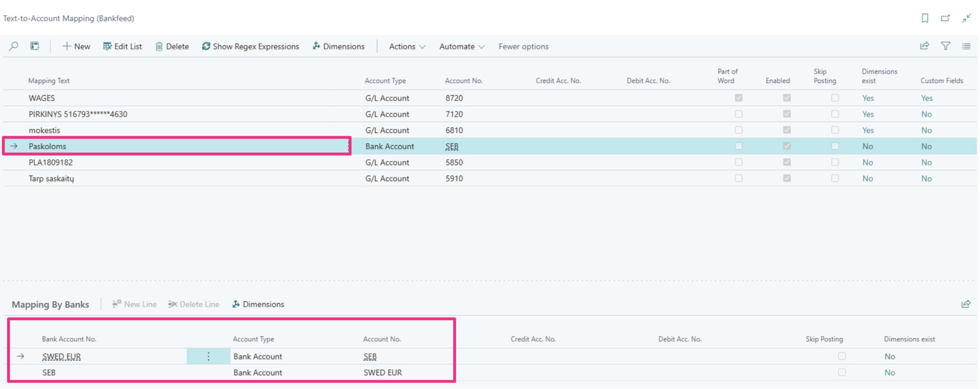980x389 pixels.
Task: Open the Actions menu
Action: click(407, 46)
